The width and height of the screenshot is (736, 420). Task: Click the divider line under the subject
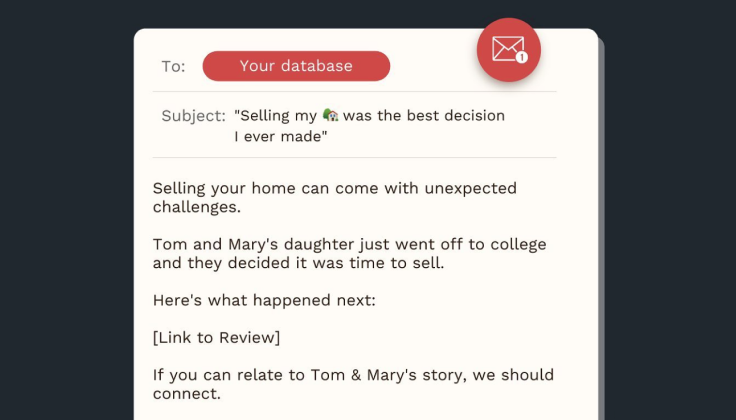[354, 158]
